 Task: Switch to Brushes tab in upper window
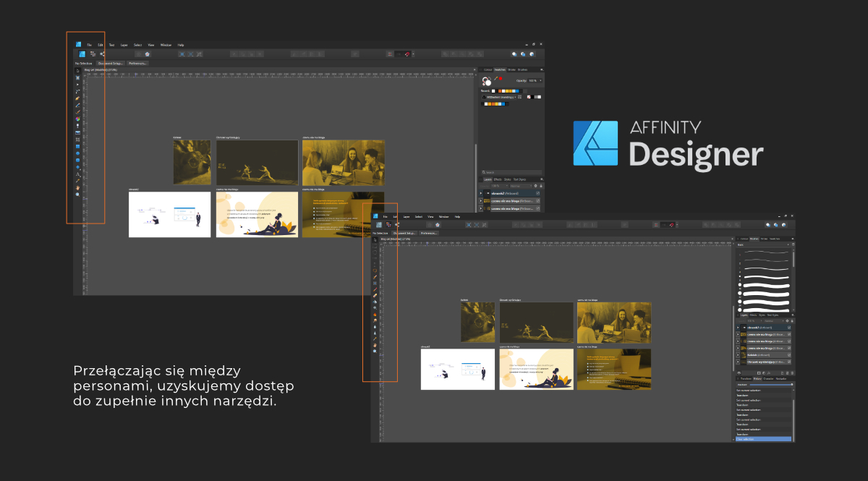[522, 70]
